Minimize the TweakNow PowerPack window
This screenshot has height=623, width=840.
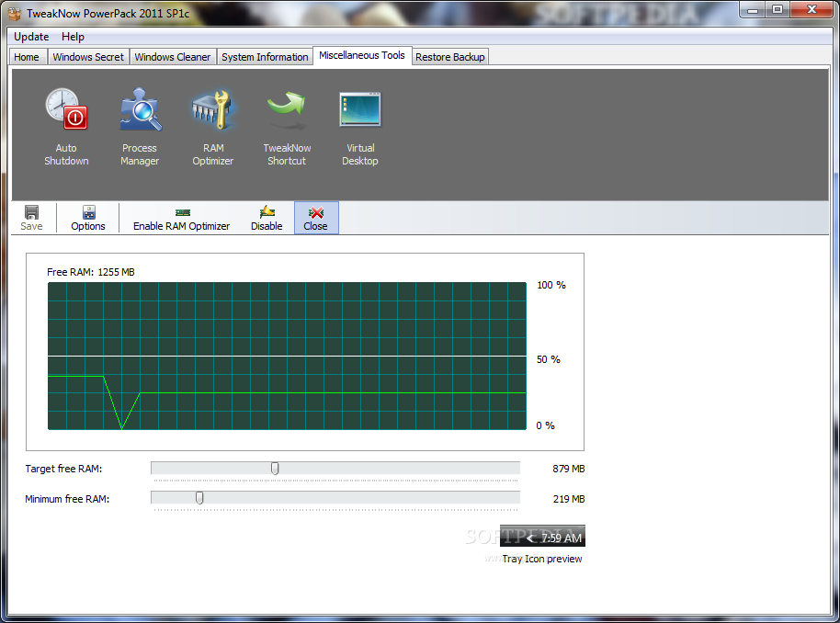click(x=754, y=9)
